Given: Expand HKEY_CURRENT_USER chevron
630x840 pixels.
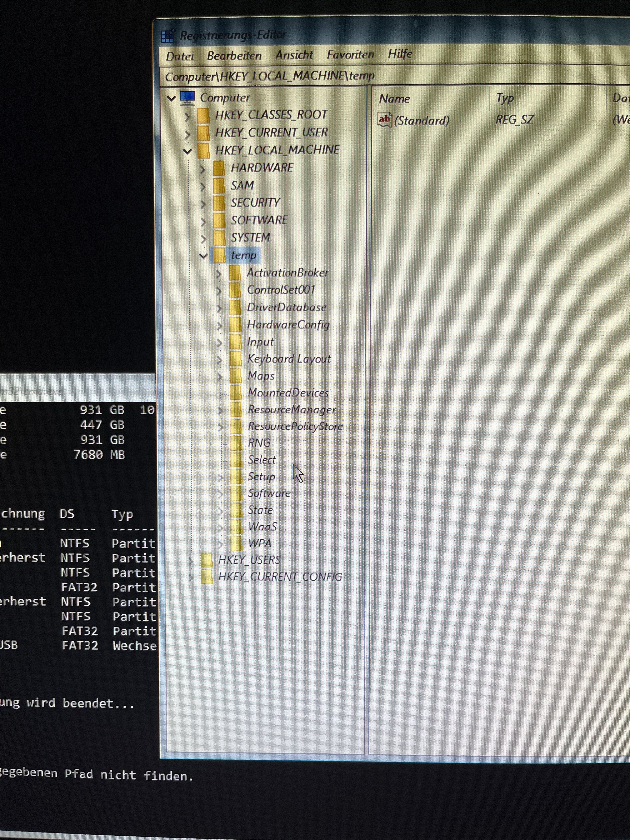Looking at the screenshot, I should 187,134.
